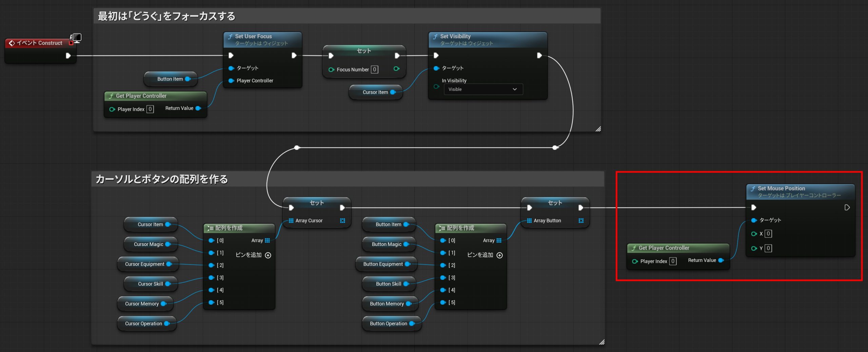This screenshot has height=352, width=868.
Task: Click the Return Value pin of bottom Get Player Controller
Action: click(x=721, y=261)
